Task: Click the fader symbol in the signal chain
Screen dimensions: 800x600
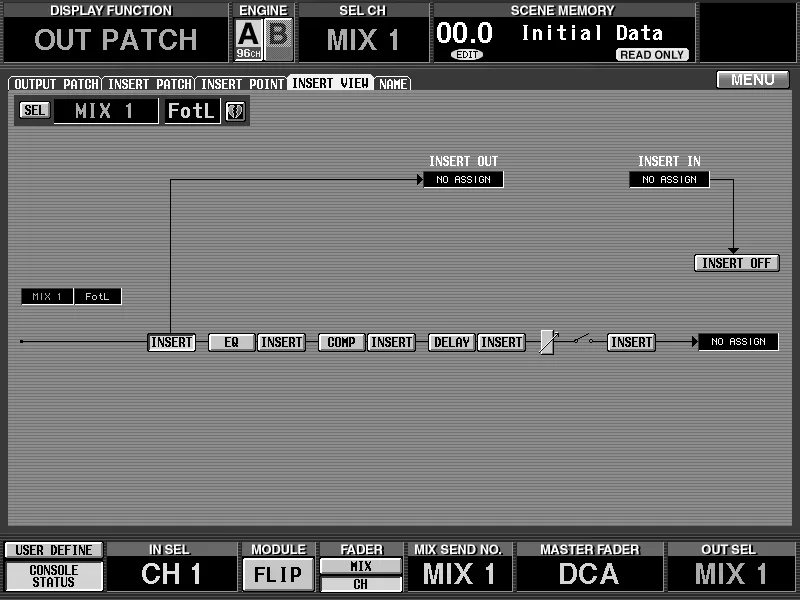Action: (548, 341)
